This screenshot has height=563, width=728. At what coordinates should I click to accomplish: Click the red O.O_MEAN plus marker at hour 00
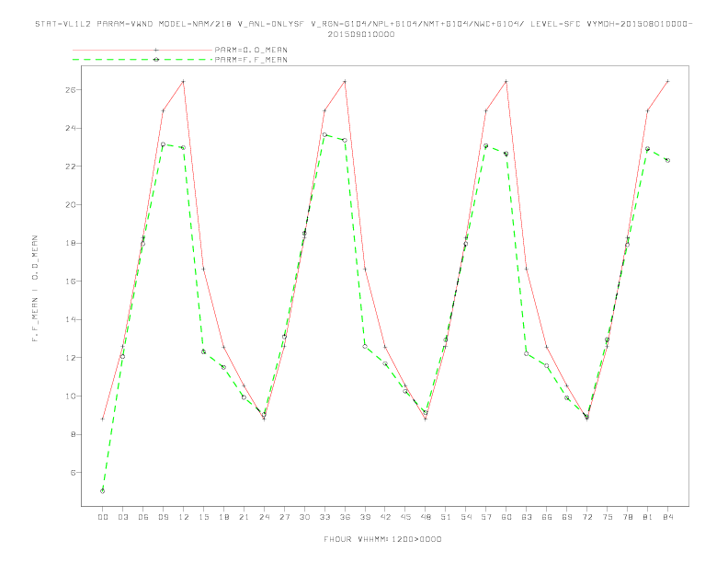point(103,419)
